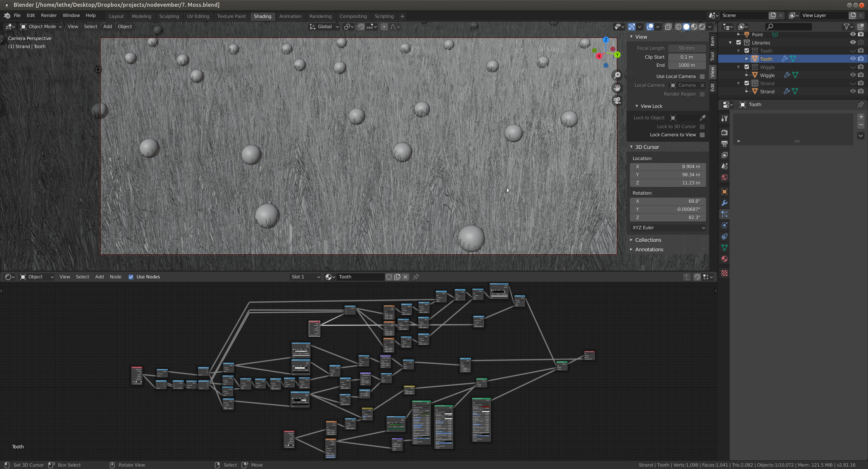The image size is (868, 469).
Task: Clear the Local Camera field with X
Action: coord(703,85)
